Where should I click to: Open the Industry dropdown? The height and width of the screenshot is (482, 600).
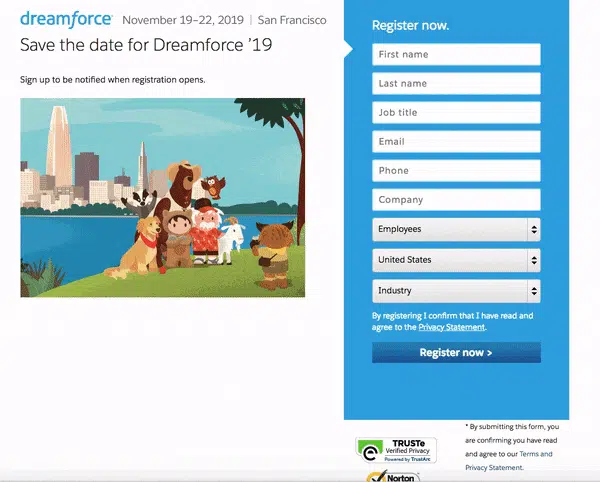tap(456, 291)
